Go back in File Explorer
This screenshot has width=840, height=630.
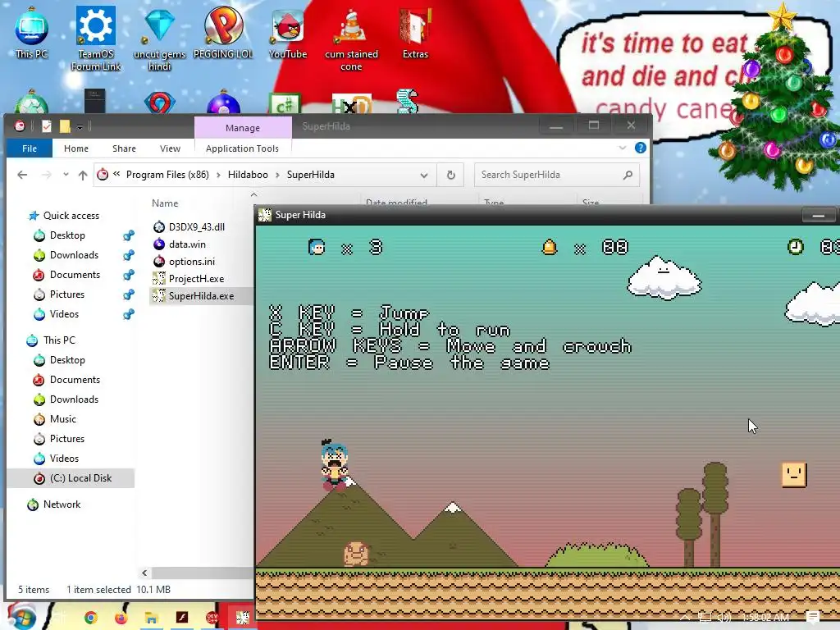pos(22,175)
